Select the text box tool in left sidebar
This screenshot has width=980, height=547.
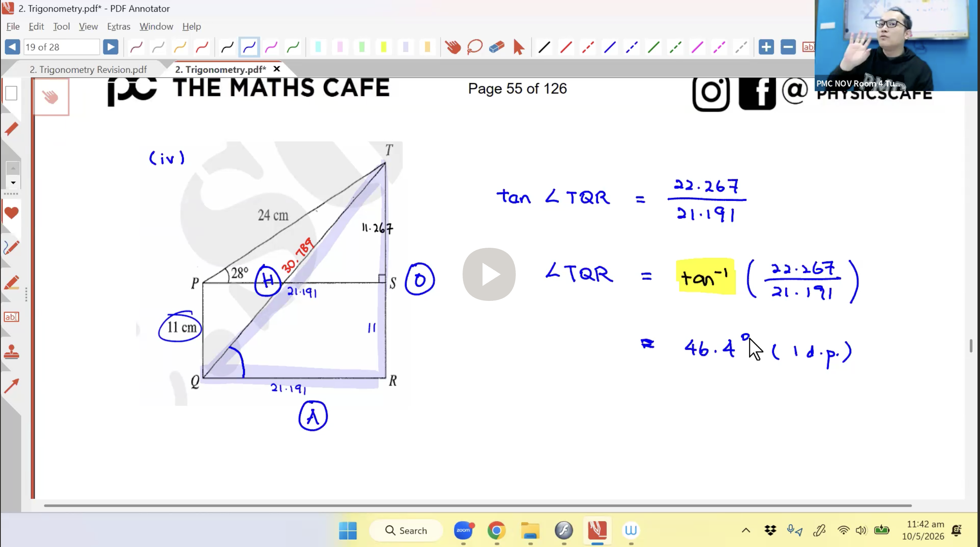(11, 317)
